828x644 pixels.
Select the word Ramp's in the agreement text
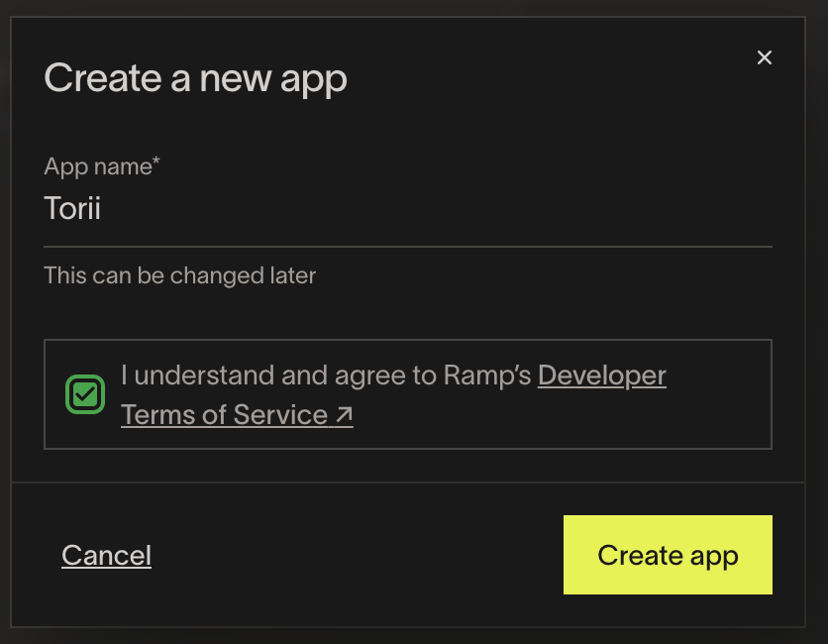[487, 376]
